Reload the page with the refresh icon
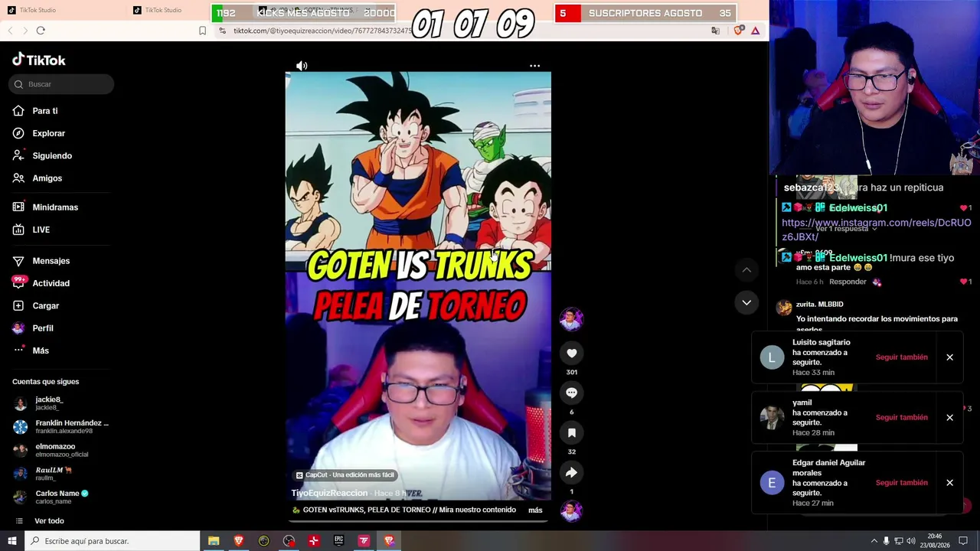The image size is (980, 551). (41, 31)
